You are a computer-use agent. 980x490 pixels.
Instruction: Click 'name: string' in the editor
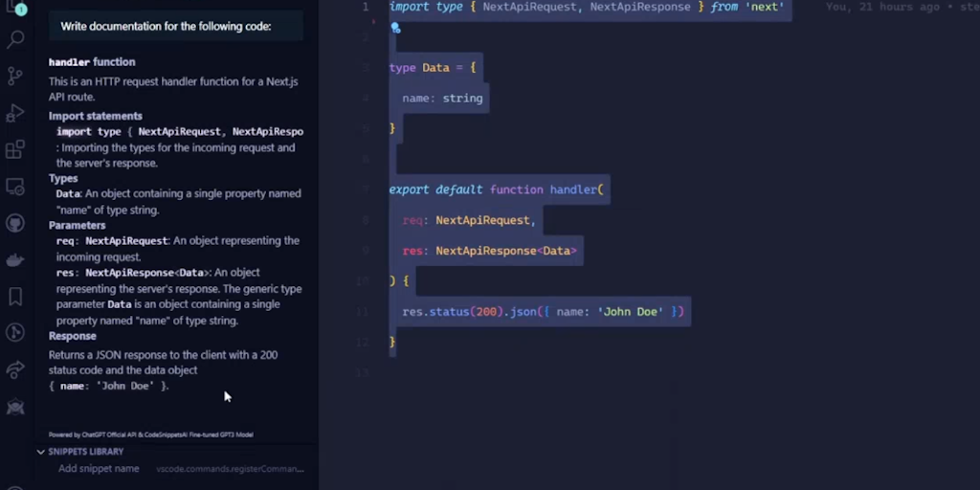[x=442, y=99]
